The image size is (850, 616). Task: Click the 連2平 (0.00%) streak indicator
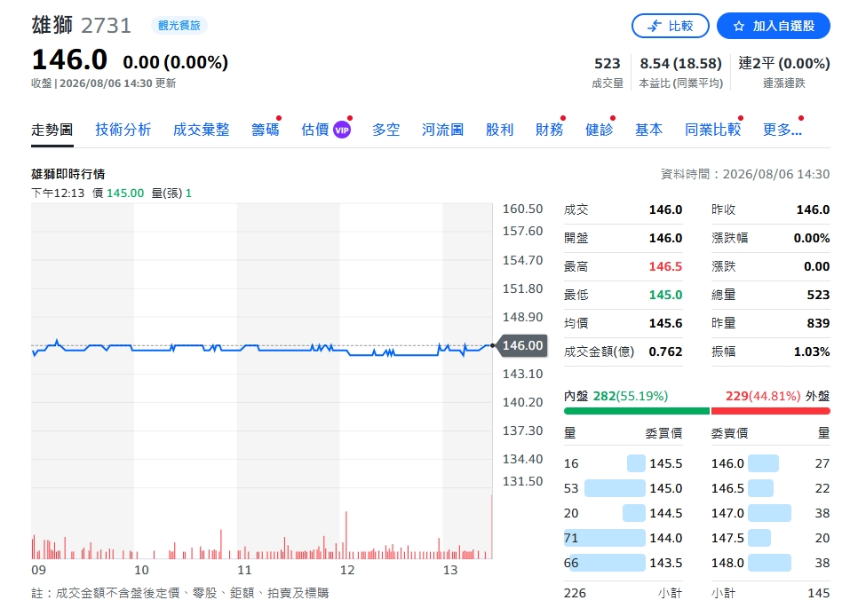pos(784,64)
